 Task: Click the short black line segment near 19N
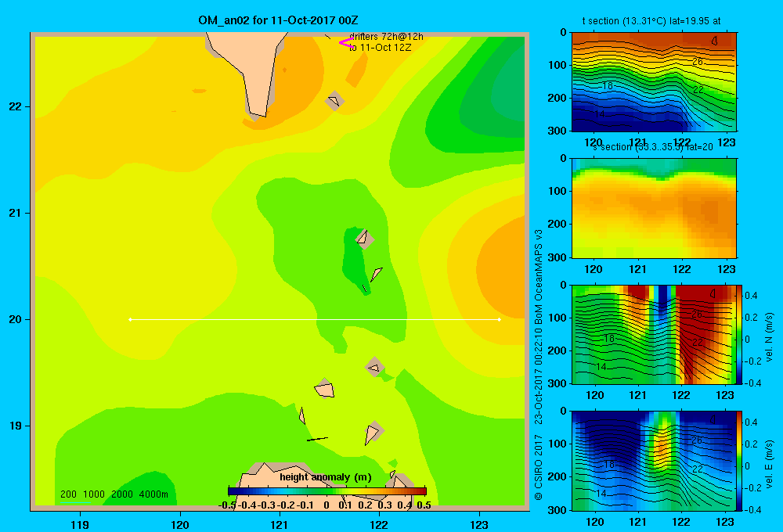click(317, 439)
